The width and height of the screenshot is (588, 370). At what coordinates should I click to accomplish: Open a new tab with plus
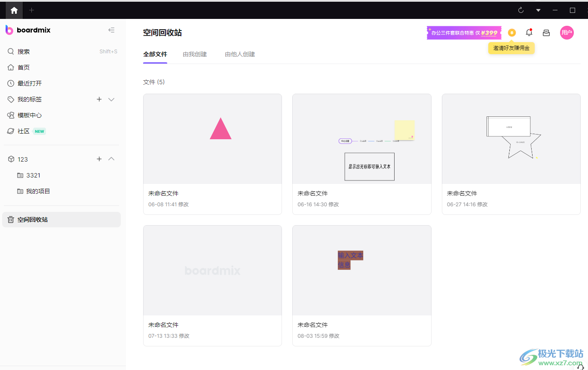click(x=31, y=10)
